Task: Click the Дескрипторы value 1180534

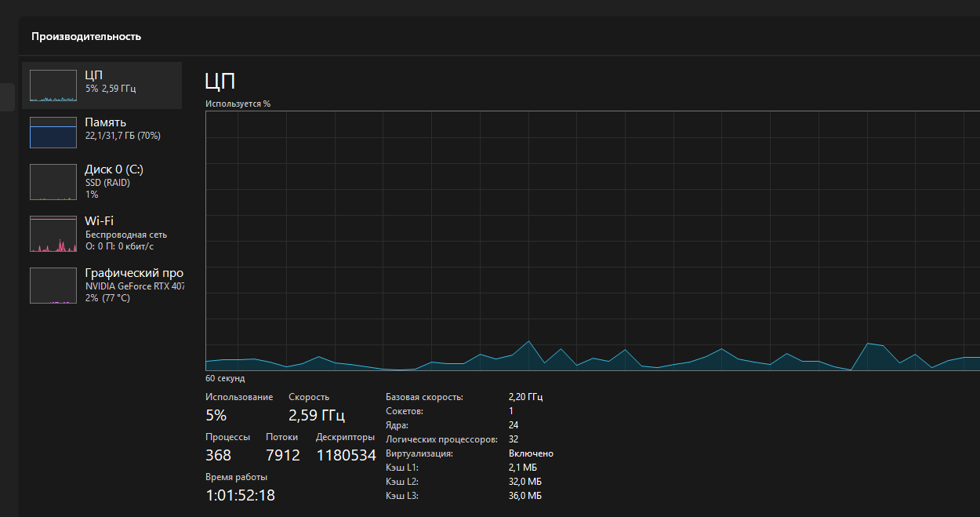Action: pos(346,455)
